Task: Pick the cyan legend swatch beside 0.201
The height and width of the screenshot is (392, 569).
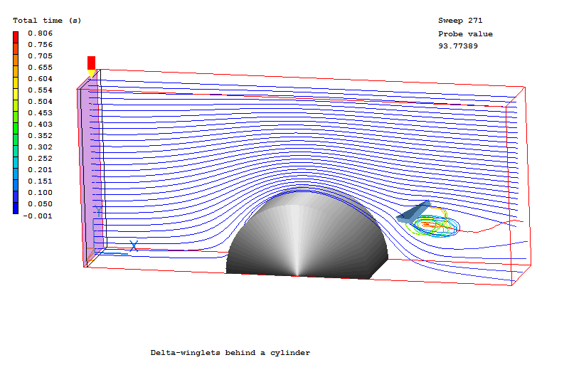Action: click(x=16, y=170)
